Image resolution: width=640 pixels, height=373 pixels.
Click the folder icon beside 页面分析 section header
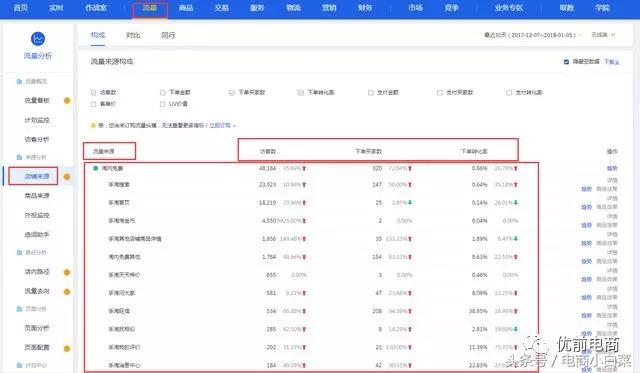pos(19,309)
